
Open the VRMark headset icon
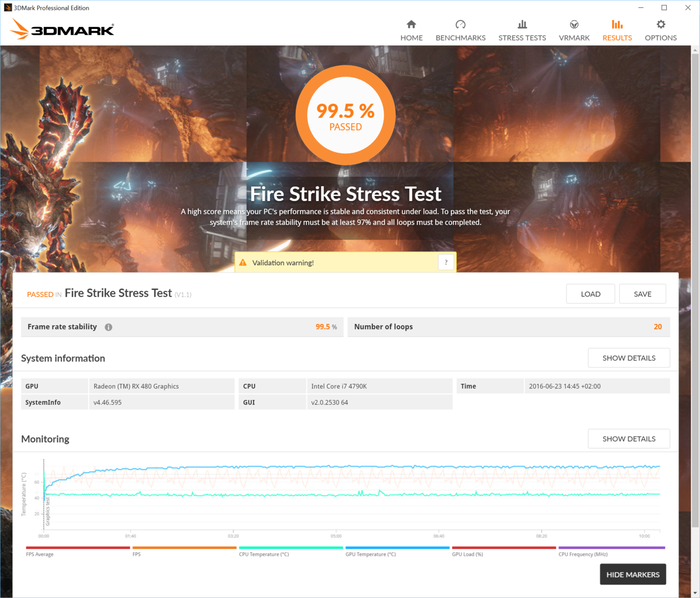(x=574, y=24)
